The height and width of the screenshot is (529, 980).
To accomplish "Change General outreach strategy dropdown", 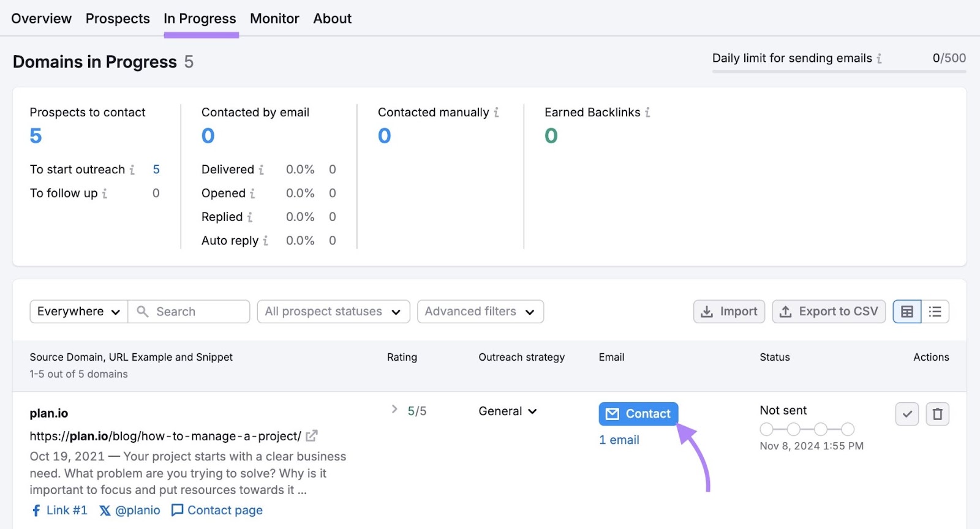I will coord(508,411).
